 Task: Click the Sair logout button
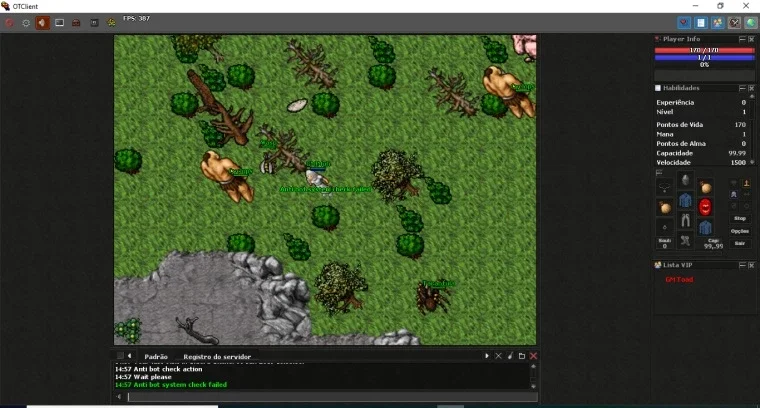(740, 243)
